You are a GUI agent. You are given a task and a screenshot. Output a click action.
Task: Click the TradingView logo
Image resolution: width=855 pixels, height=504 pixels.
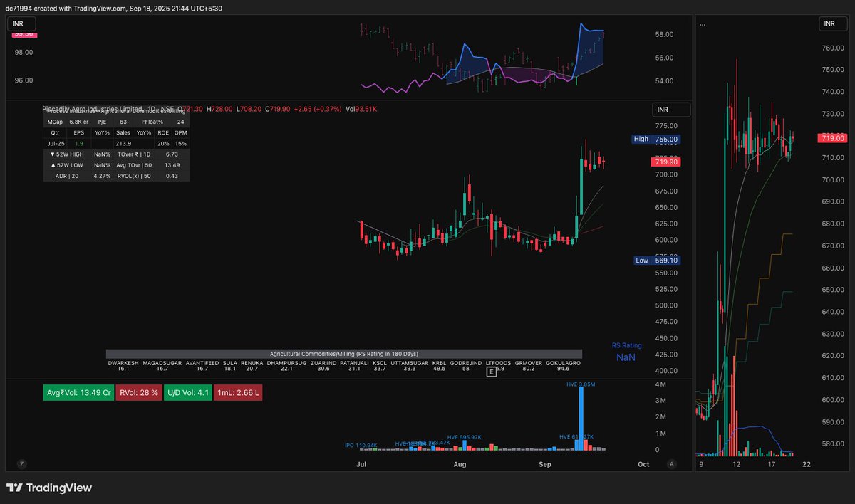[49, 488]
